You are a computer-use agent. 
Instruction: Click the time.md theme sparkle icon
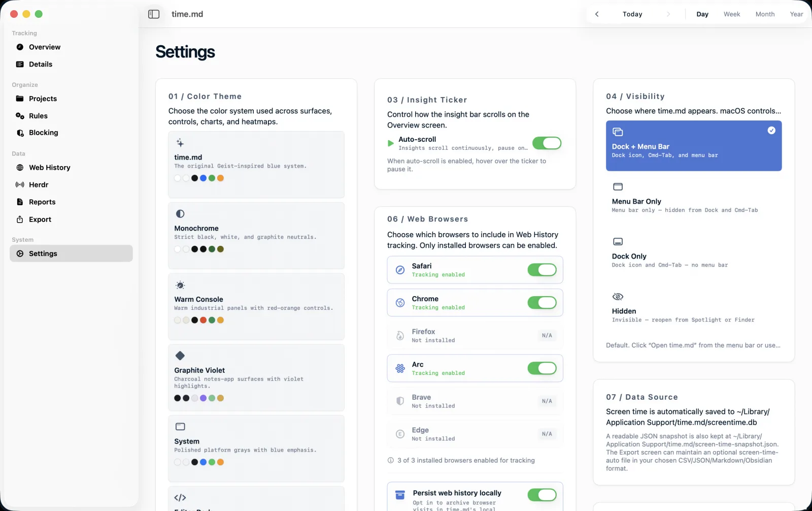pos(180,143)
